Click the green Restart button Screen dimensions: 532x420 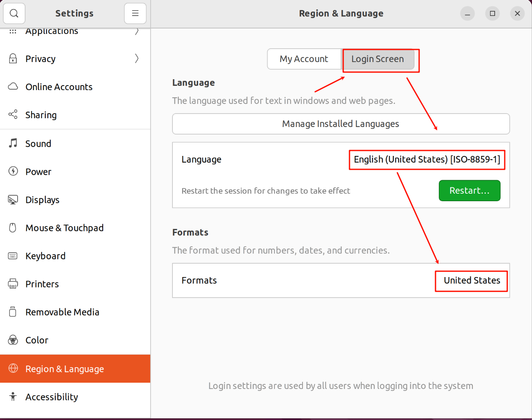469,191
